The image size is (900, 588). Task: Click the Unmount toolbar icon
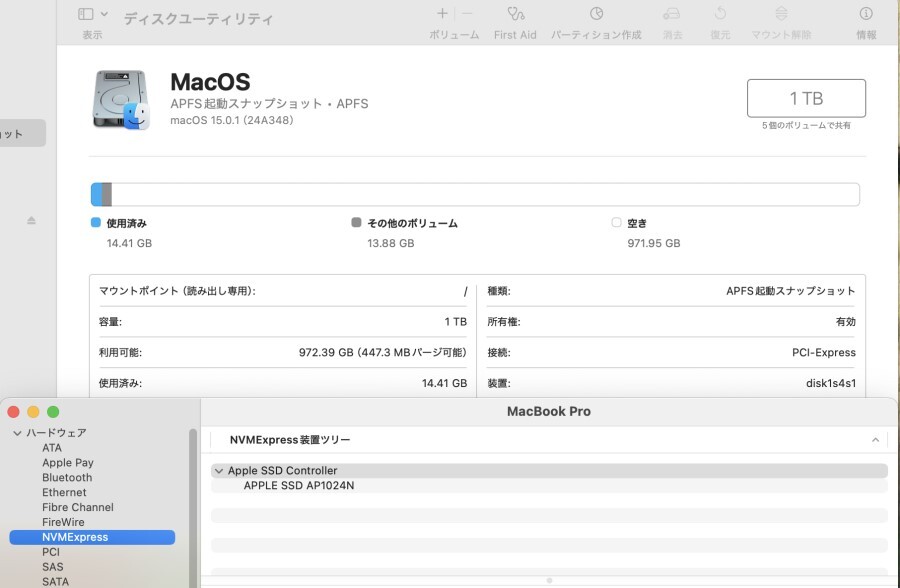[781, 14]
